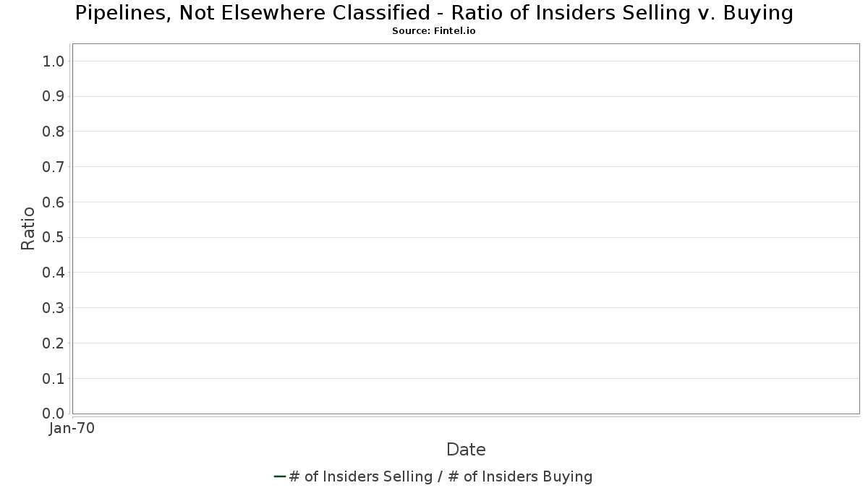Click the Date axis title

point(466,450)
